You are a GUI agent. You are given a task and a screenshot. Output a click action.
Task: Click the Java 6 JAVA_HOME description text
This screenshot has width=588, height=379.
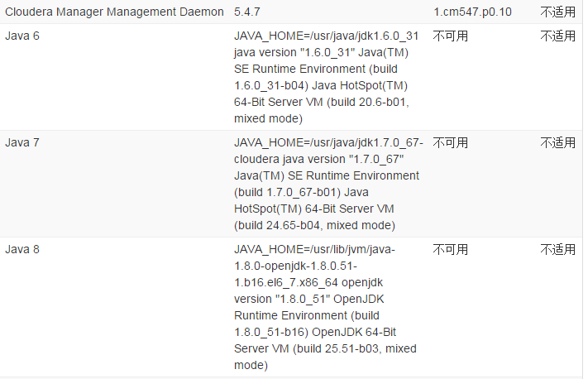point(326,36)
